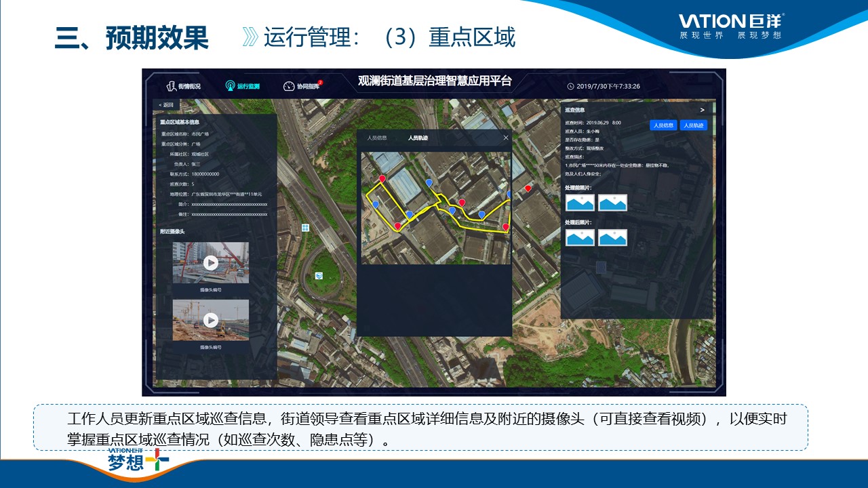Click the 运行监测 signal tower icon
This screenshot has height=488, width=868.
[230, 86]
